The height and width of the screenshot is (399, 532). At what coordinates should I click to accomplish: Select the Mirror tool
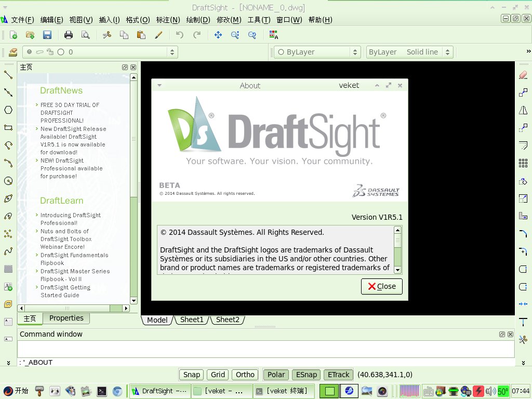(523, 110)
